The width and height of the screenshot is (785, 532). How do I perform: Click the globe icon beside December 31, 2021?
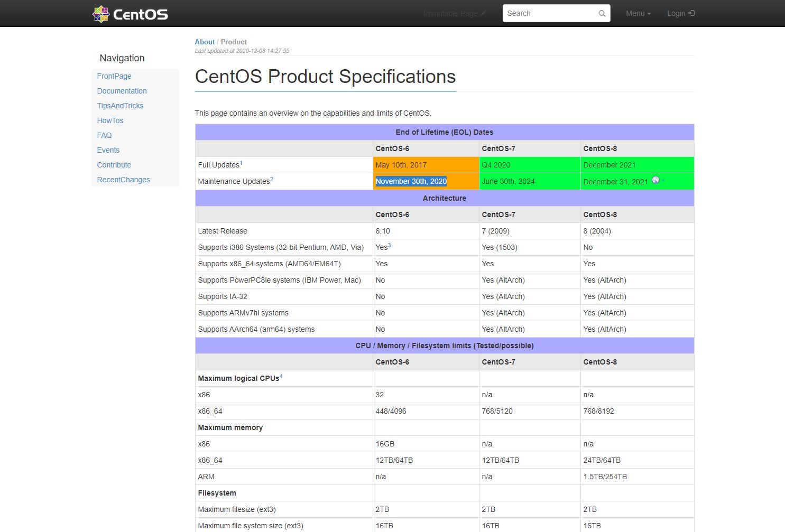tap(655, 180)
